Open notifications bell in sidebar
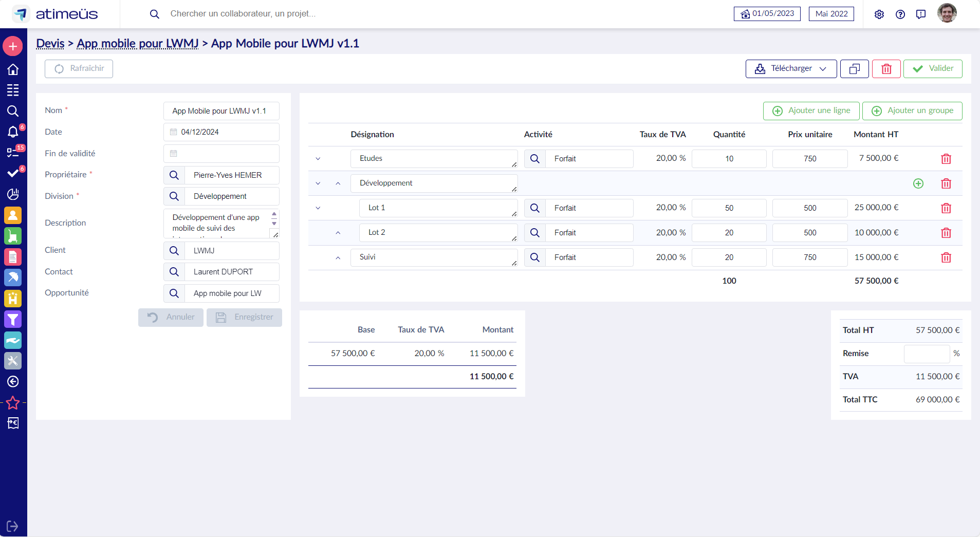 13,132
